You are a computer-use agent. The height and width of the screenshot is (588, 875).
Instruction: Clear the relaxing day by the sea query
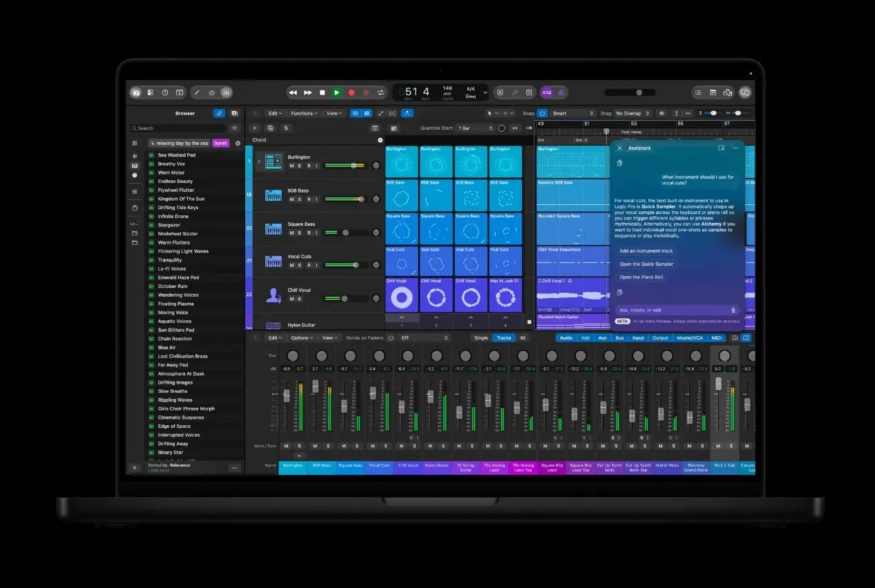pyautogui.click(x=238, y=144)
